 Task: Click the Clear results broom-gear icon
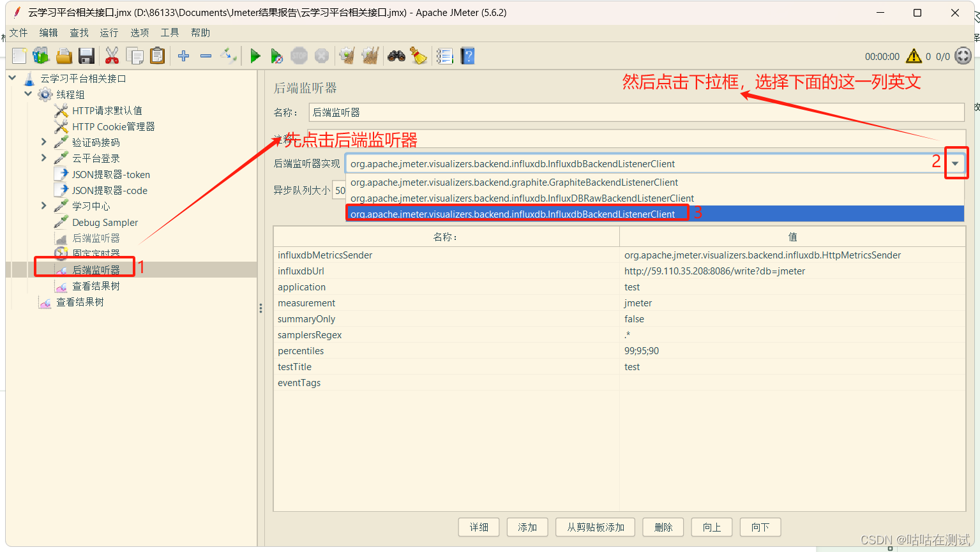pyautogui.click(x=347, y=56)
